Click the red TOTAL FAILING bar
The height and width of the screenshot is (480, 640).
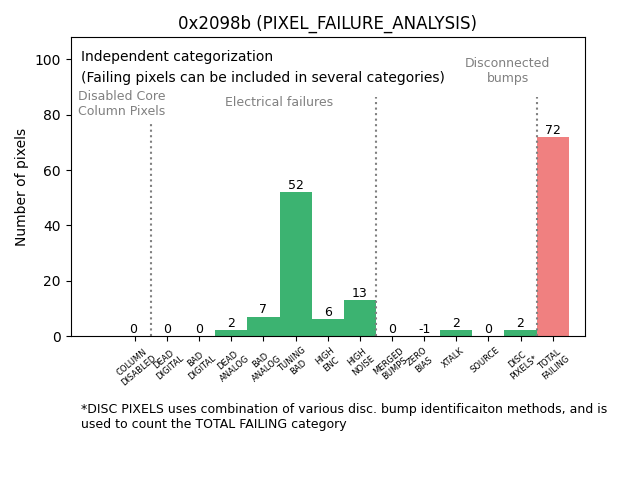click(x=552, y=237)
